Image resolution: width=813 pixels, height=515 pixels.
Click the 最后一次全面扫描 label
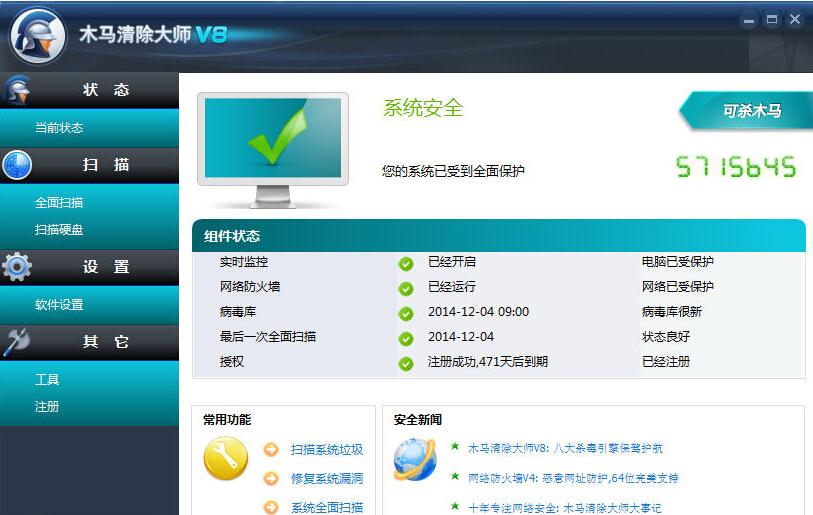pos(268,337)
